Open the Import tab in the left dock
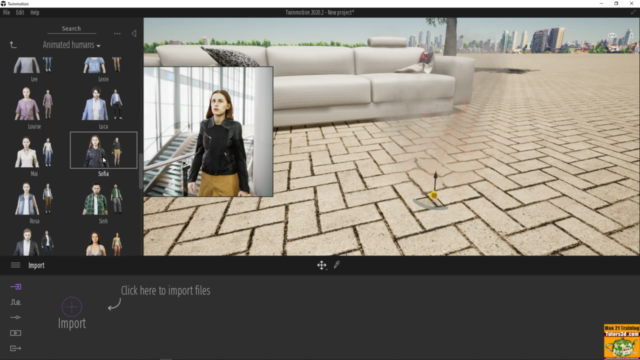 tap(16, 287)
